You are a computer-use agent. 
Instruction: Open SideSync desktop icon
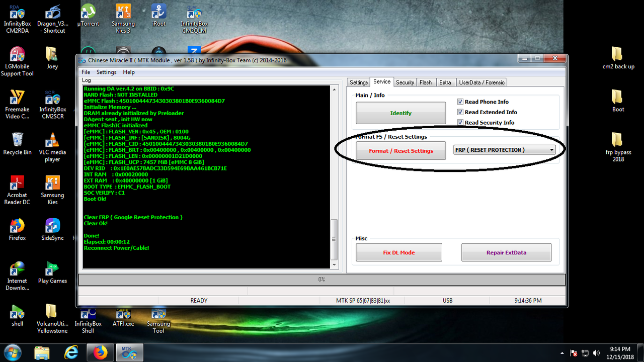coord(52,229)
